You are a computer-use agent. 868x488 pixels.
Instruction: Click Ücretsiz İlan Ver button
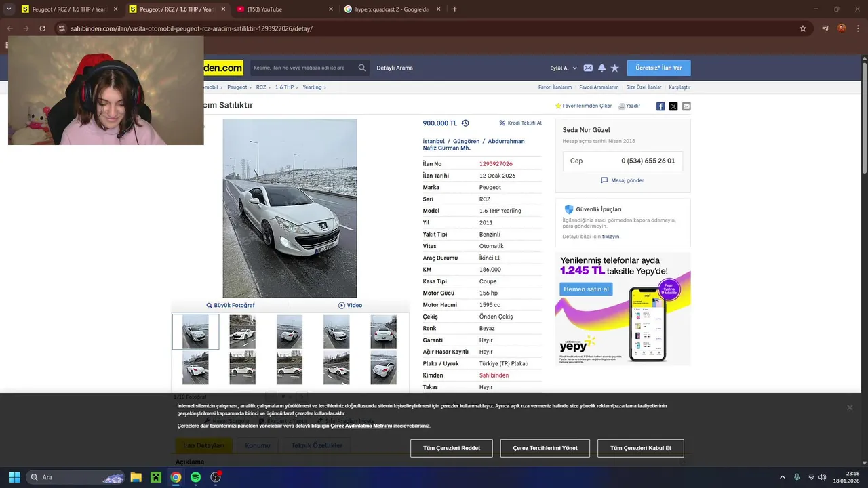click(x=658, y=68)
